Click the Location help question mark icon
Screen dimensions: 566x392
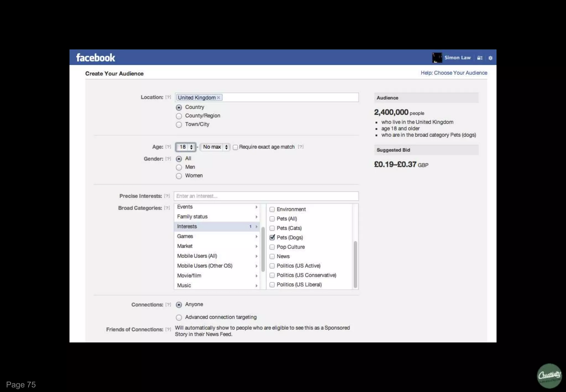168,97
